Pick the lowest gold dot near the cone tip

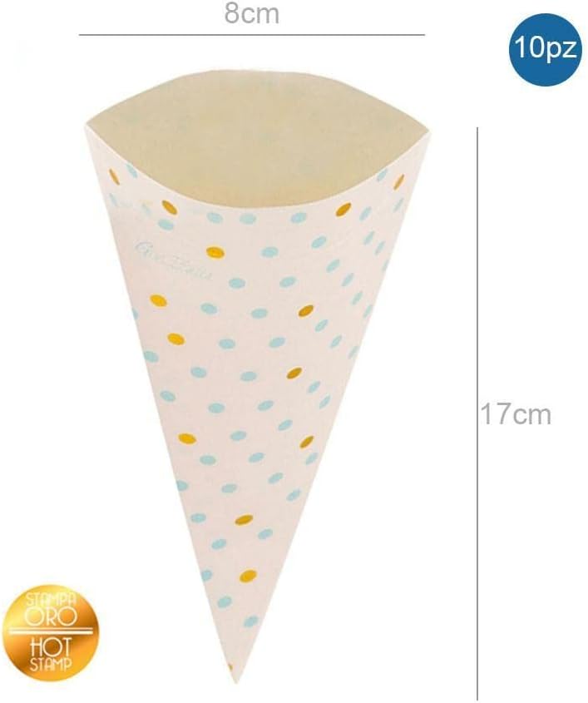(247, 575)
